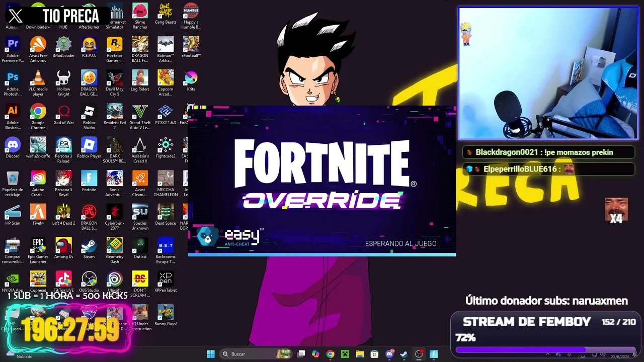Open the Bunny Guys! desktop shortcut
Screen dimensions: 644x362
pyautogui.click(x=166, y=316)
